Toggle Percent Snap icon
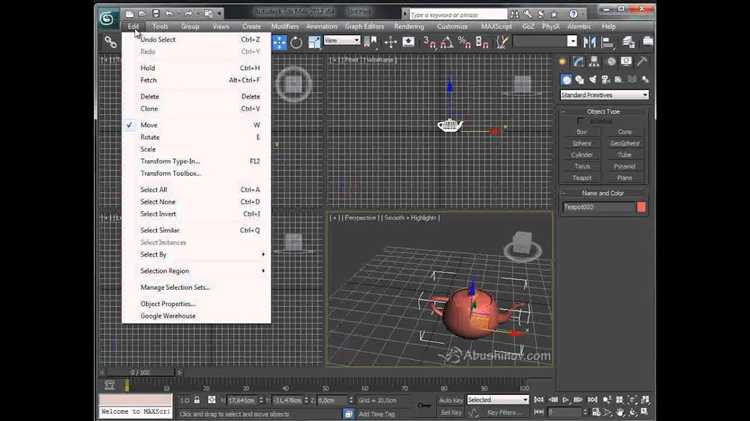Screen dimensions: 750x421 (464, 43)
